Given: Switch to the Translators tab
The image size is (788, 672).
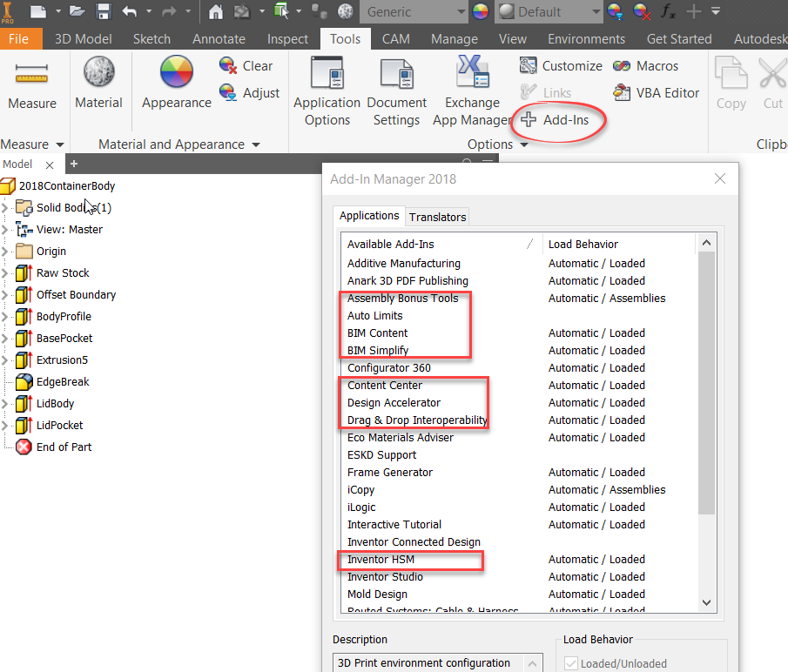Looking at the screenshot, I should click(x=437, y=217).
